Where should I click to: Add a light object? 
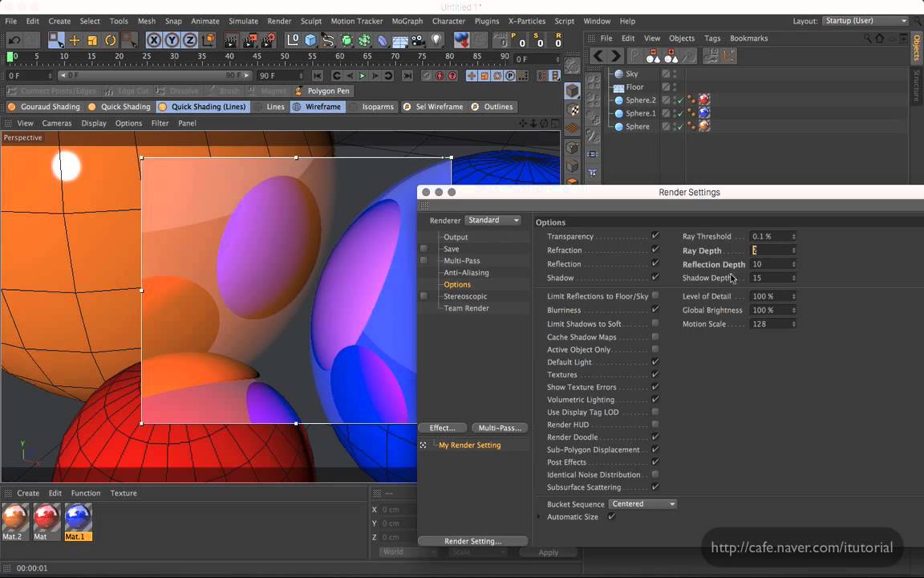point(436,40)
